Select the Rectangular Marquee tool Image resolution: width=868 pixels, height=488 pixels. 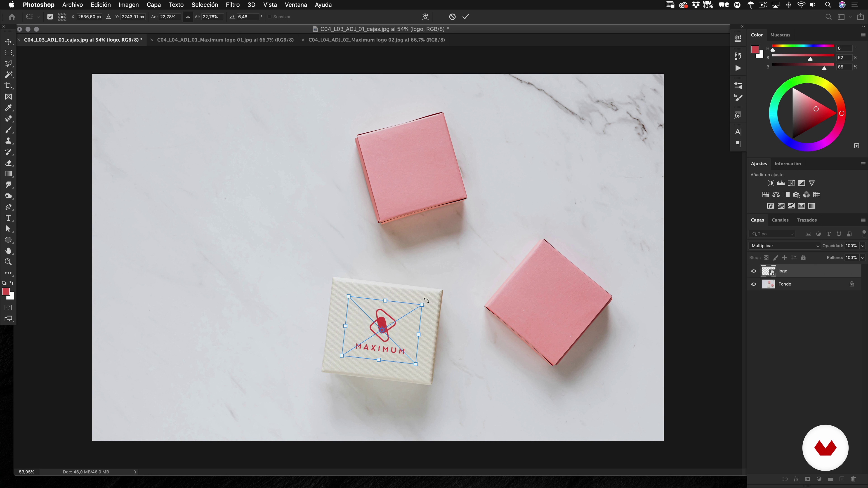click(8, 53)
